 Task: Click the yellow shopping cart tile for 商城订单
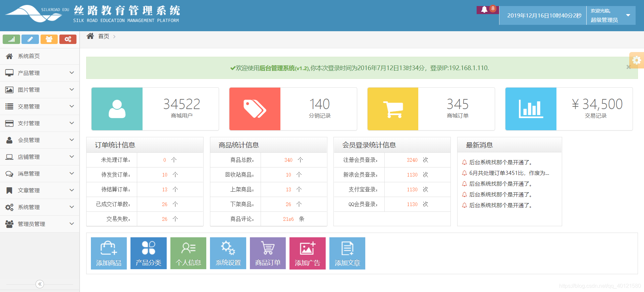(x=393, y=109)
